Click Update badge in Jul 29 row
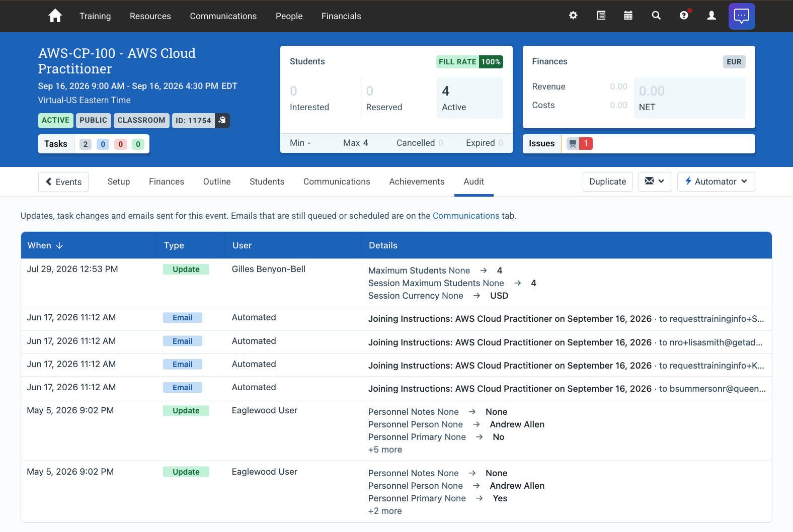The image size is (793, 532). [x=186, y=270]
